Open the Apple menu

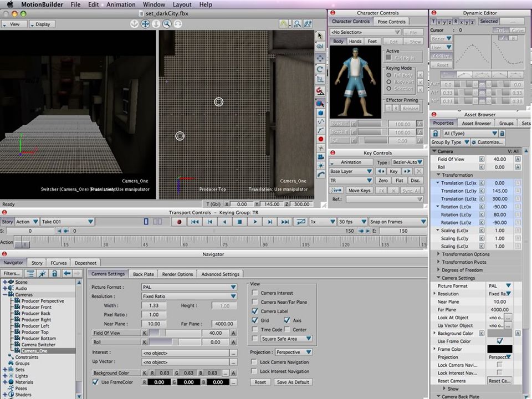click(10, 4)
